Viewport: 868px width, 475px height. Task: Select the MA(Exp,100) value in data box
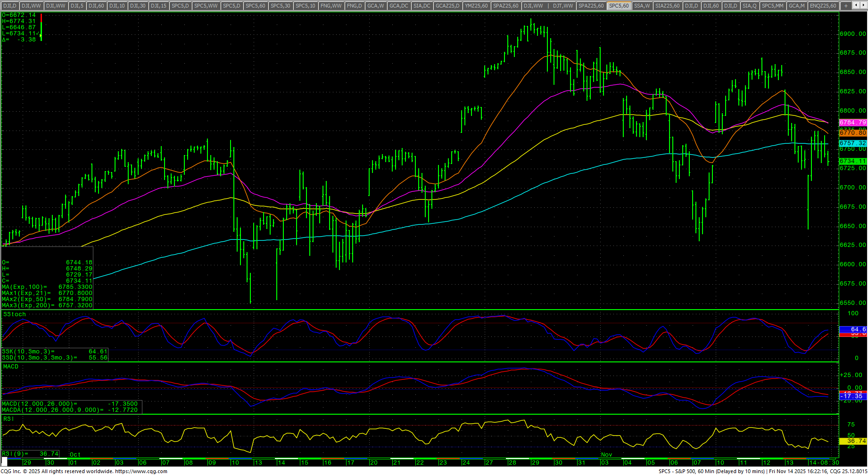pos(47,287)
